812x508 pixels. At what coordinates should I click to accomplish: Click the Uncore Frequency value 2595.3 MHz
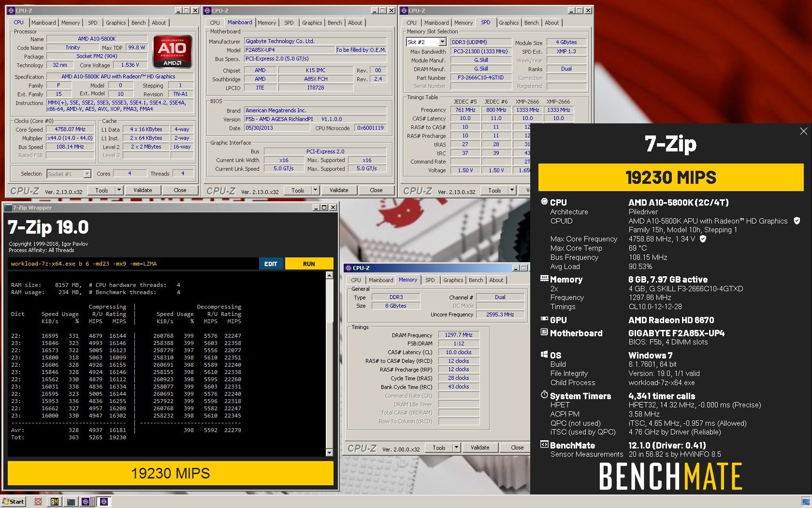(500, 314)
